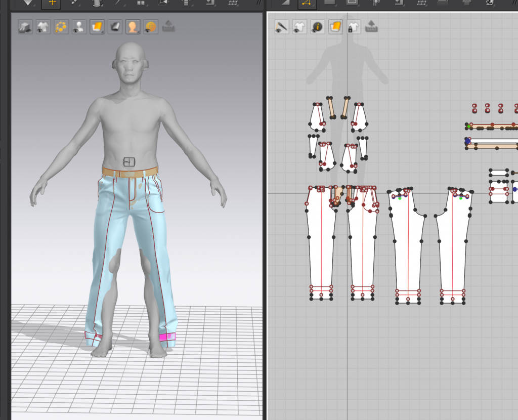Viewport: 518px width, 420px height.
Task: Select the highlighted yellow polygon pattern tool
Action: point(307,4)
